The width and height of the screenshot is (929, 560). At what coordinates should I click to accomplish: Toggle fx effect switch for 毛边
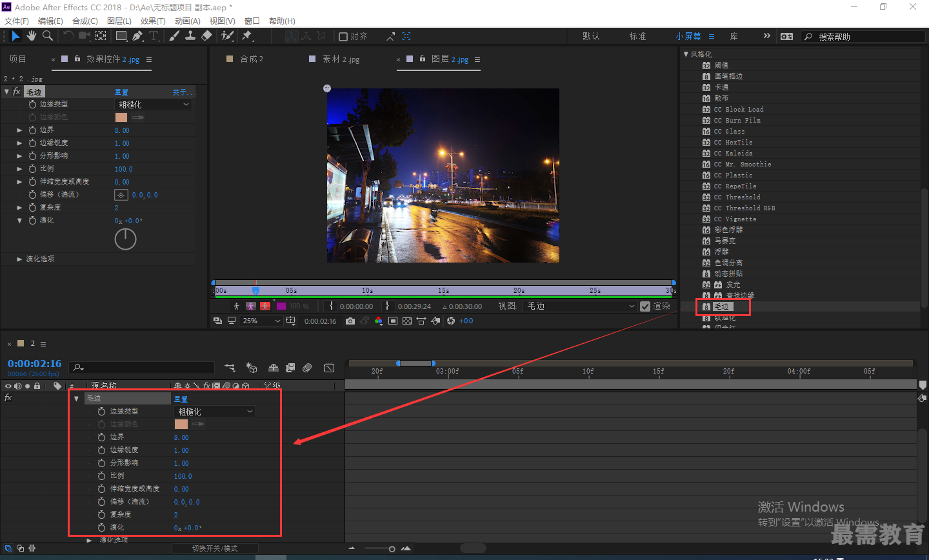coord(17,92)
